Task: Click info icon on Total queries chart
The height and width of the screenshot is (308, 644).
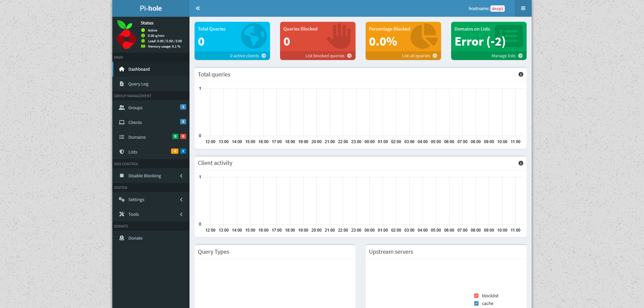Action: coord(521,74)
